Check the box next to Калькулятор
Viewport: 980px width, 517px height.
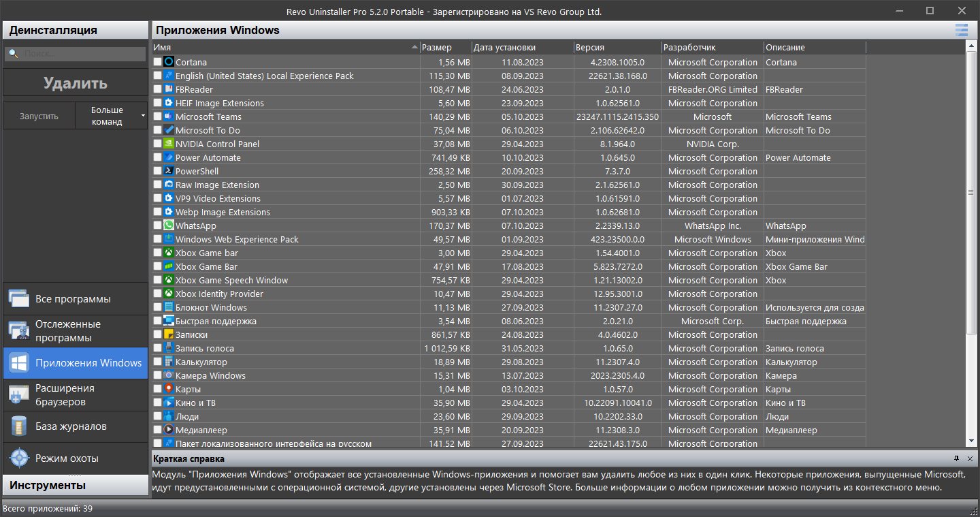(158, 362)
